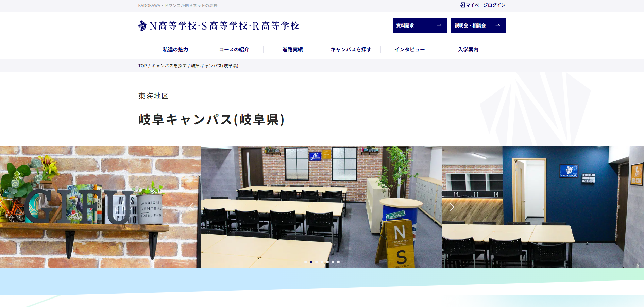Select the fifth carousel pagination dot
Viewport: 644px width, 307px height.
click(327, 262)
